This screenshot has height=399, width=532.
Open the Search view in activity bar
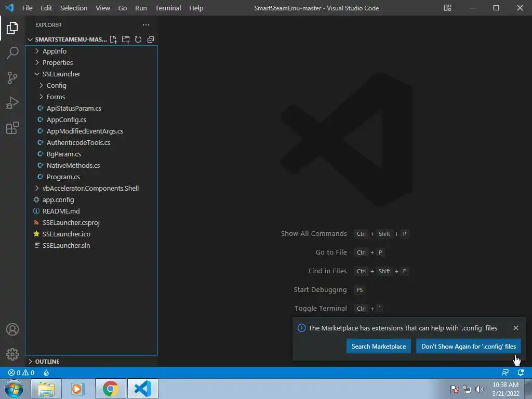[x=12, y=53]
